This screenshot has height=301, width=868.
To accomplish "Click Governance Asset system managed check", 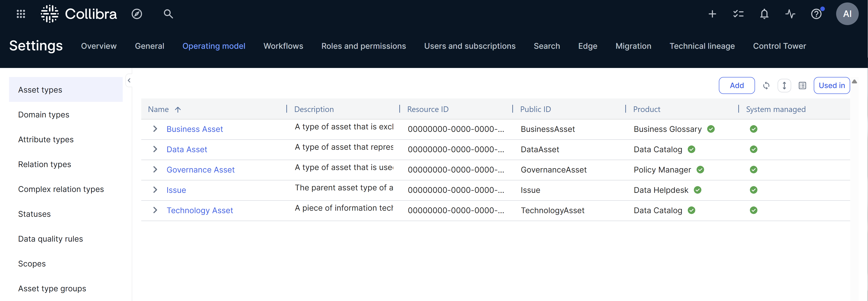I will [x=753, y=170].
